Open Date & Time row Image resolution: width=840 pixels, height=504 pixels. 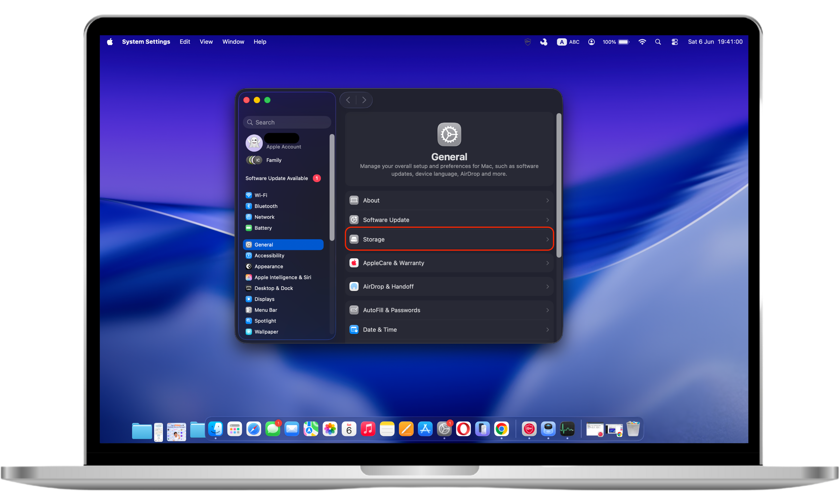(x=449, y=329)
